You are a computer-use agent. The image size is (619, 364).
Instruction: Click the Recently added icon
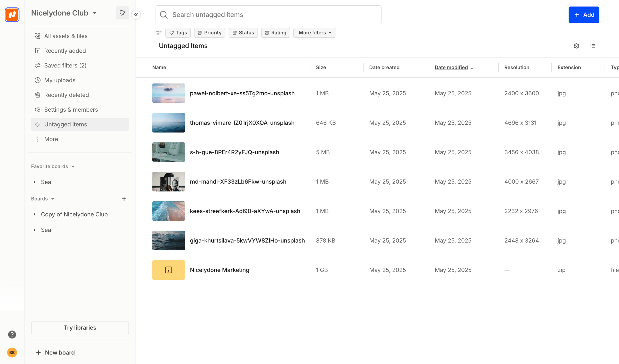(38, 51)
